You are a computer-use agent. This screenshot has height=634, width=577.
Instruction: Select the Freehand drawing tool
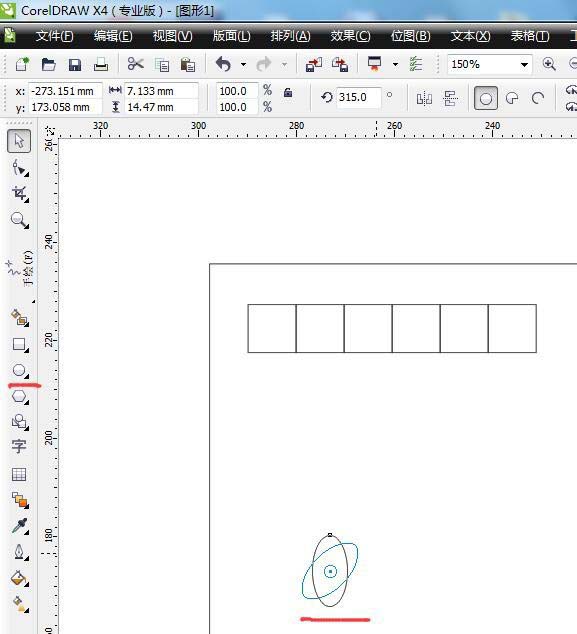tap(19, 268)
